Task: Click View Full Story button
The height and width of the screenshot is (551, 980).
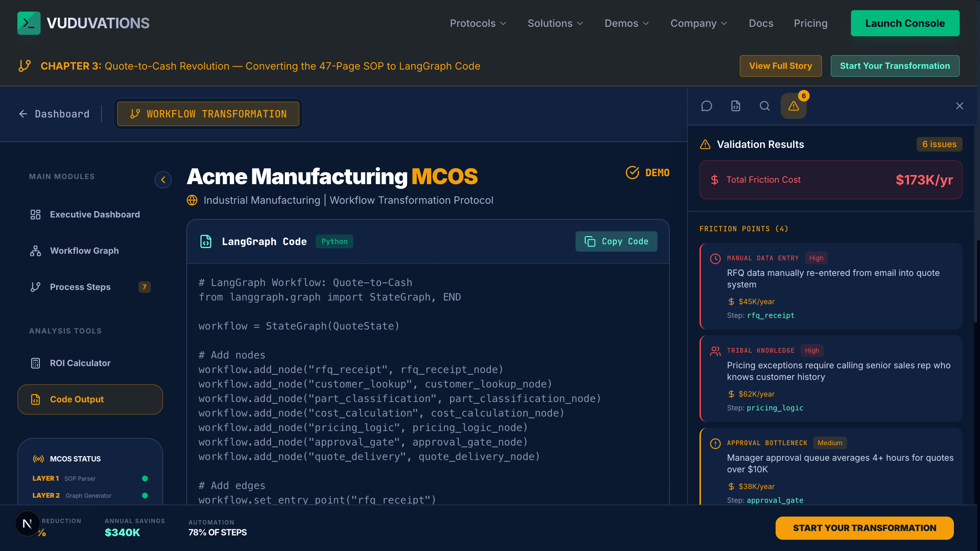Action: click(780, 66)
